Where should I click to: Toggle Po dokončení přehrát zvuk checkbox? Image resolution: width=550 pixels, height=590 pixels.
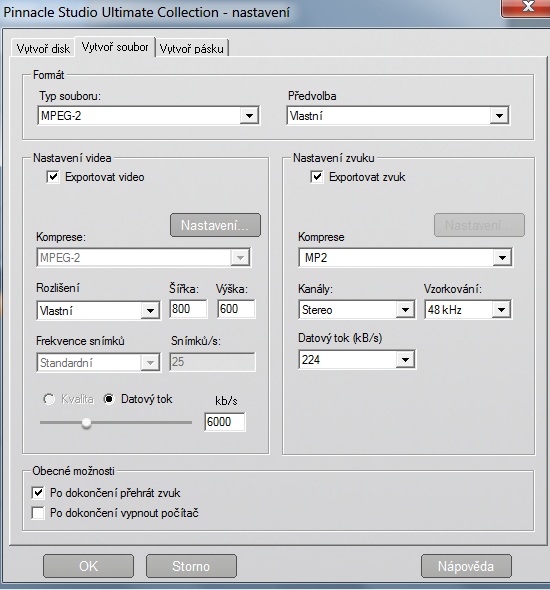(x=38, y=493)
